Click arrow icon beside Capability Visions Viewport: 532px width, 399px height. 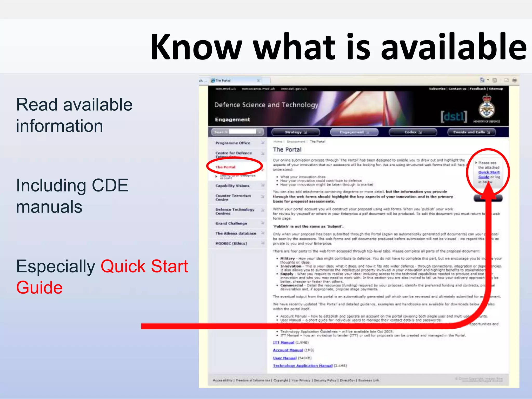pos(263,185)
